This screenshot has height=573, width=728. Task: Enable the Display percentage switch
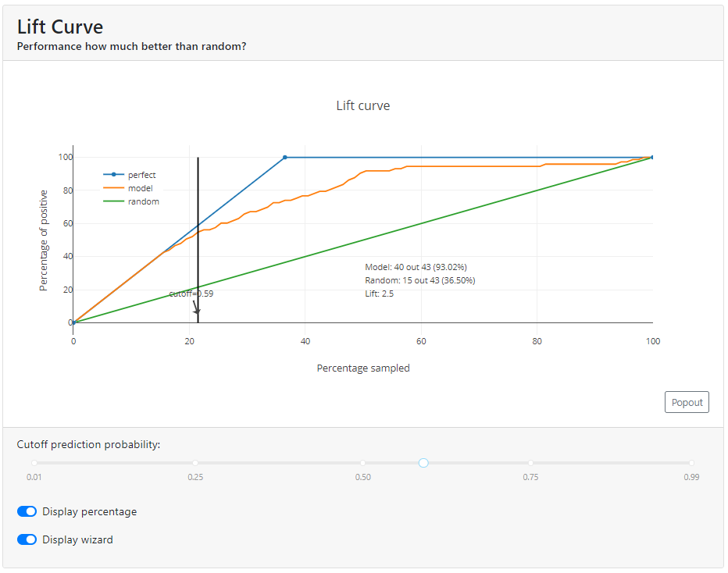[x=27, y=511]
